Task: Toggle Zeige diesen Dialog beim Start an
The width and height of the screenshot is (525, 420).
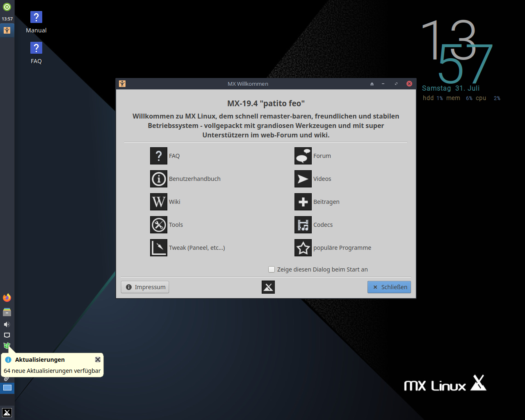Action: click(x=272, y=269)
